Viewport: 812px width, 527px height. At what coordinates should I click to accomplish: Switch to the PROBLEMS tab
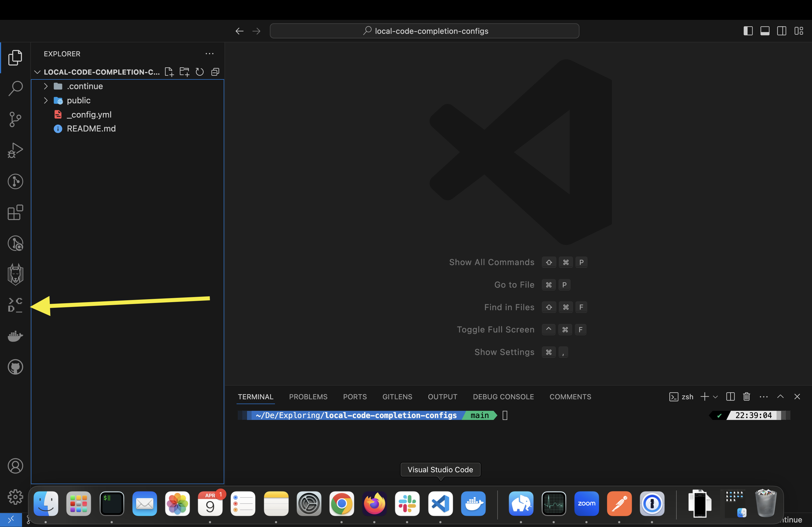tap(308, 397)
